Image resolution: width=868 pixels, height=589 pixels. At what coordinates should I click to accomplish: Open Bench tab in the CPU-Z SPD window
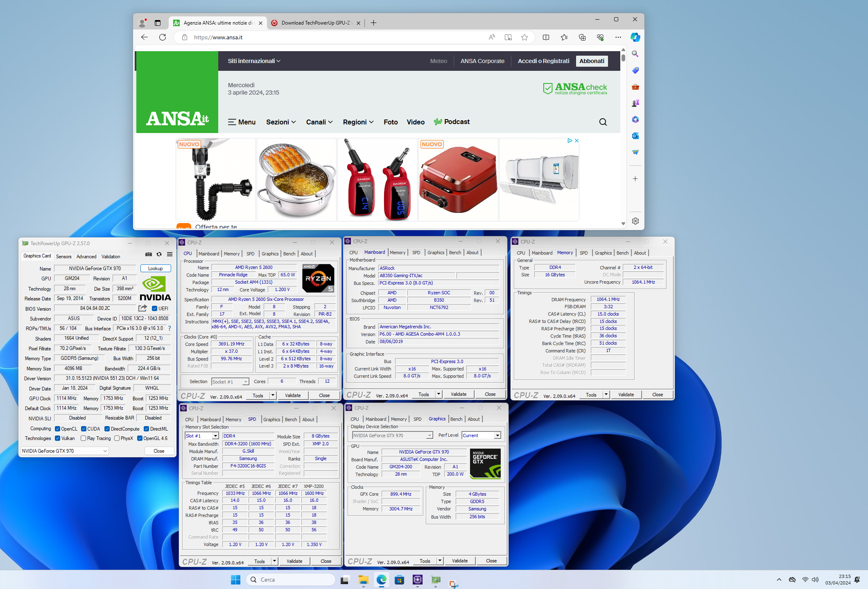291,420
